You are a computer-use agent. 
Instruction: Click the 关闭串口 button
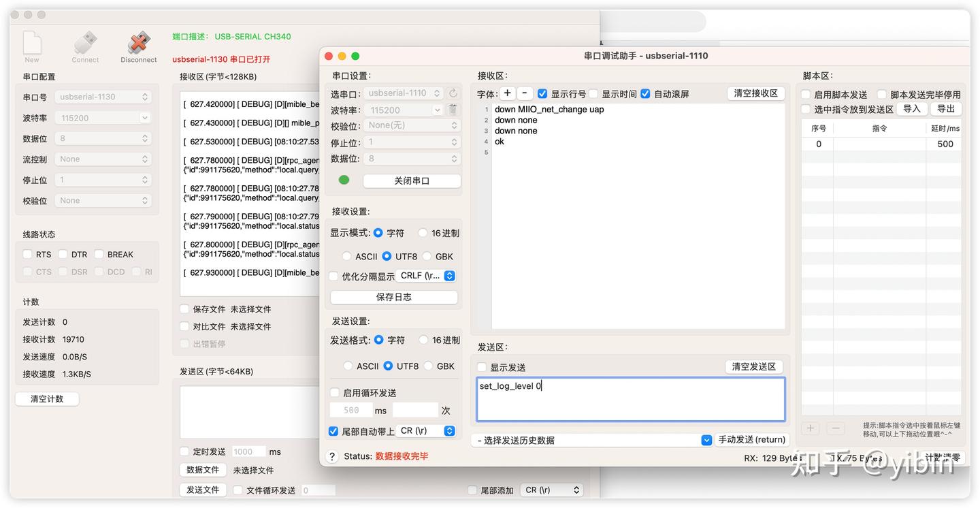tap(412, 181)
